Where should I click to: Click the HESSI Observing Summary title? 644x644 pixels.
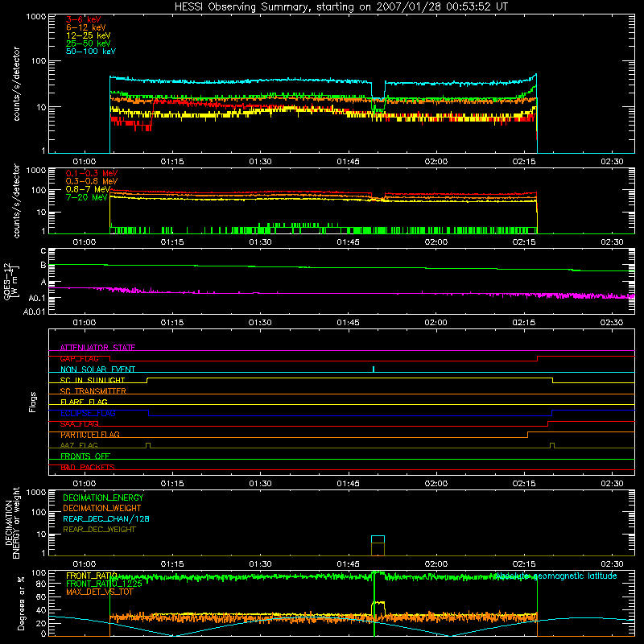pos(341,7)
